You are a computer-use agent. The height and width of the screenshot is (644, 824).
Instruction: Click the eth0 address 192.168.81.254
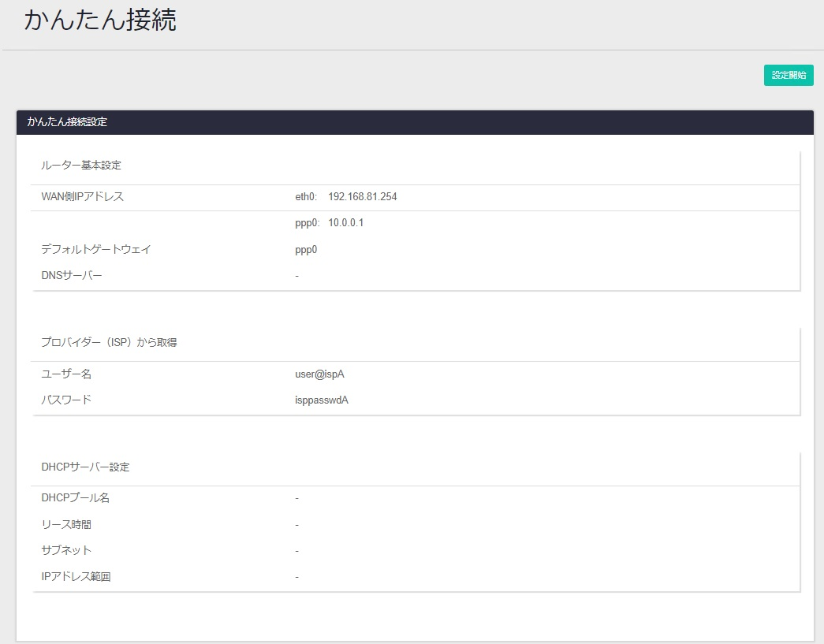[363, 196]
